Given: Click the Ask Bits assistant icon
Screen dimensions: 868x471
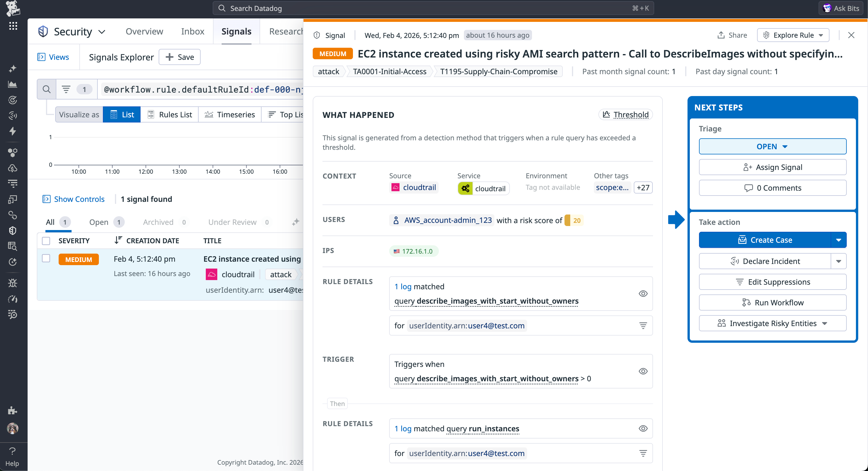Looking at the screenshot, I should (827, 8).
